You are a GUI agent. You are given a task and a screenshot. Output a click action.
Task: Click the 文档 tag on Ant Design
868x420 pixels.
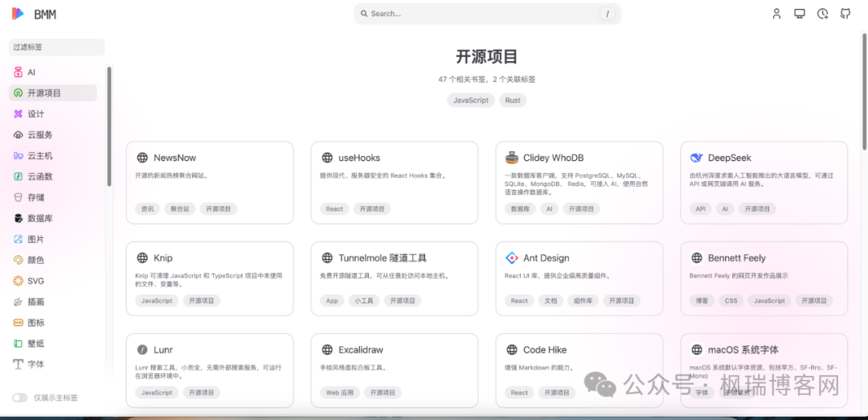click(551, 301)
